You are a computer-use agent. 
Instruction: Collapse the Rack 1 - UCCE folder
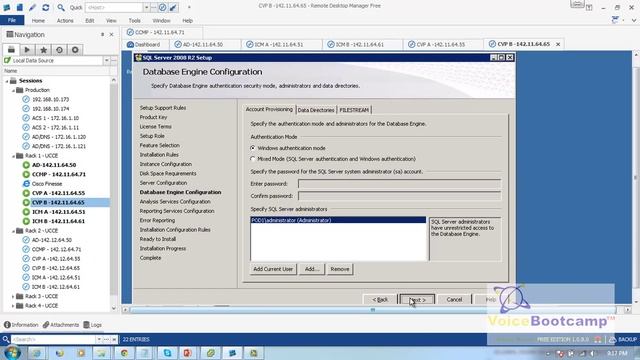[13, 156]
